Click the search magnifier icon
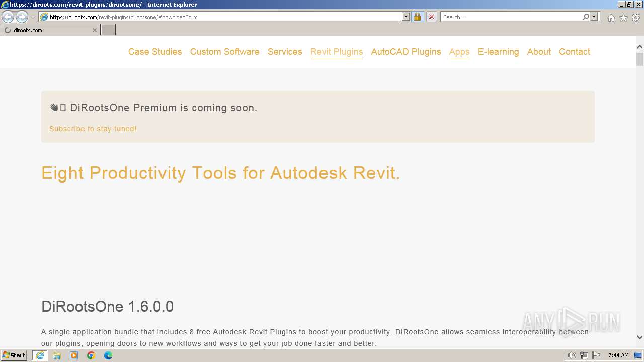The width and height of the screenshot is (644, 362). pos(586,17)
